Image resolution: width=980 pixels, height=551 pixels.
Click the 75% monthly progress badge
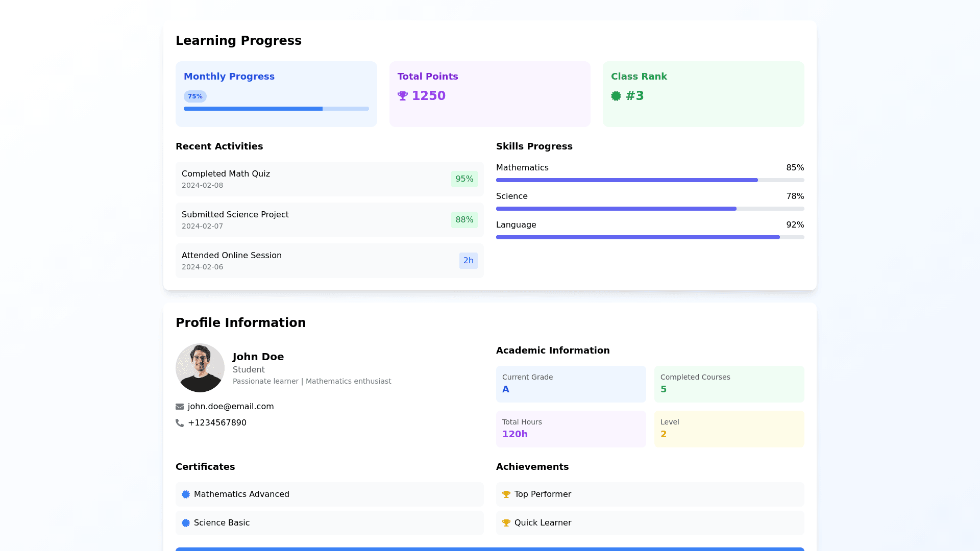[195, 96]
